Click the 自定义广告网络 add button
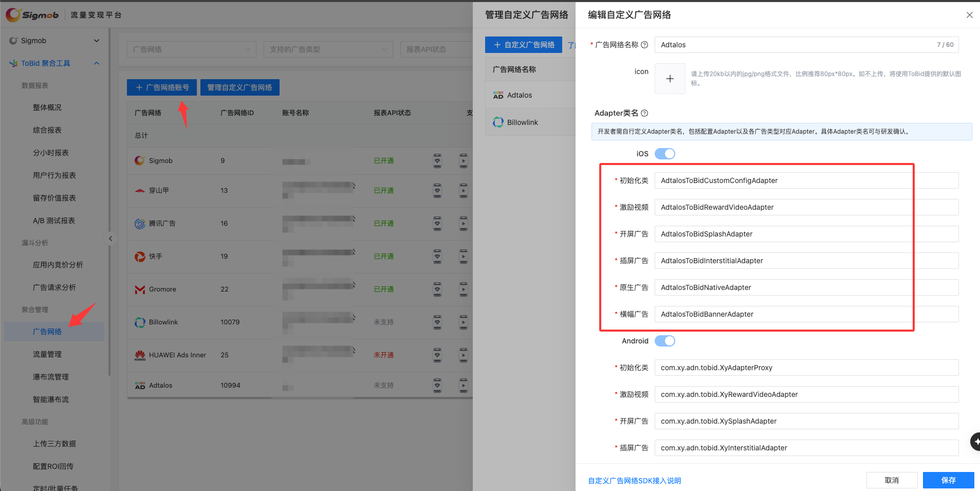980x491 pixels. pyautogui.click(x=524, y=45)
